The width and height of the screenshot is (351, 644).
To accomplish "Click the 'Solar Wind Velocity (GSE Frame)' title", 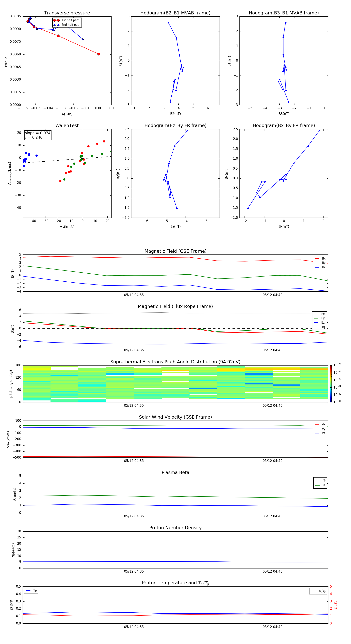I will (x=175, y=417).
